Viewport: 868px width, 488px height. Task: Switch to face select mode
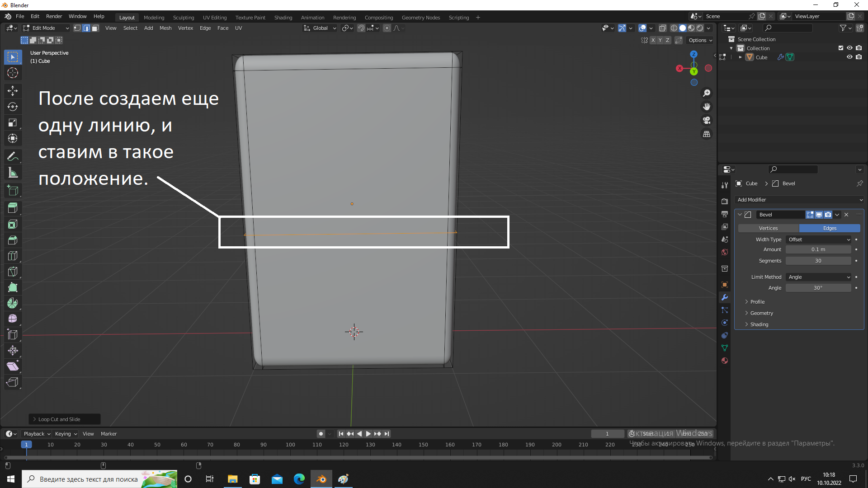tap(95, 28)
